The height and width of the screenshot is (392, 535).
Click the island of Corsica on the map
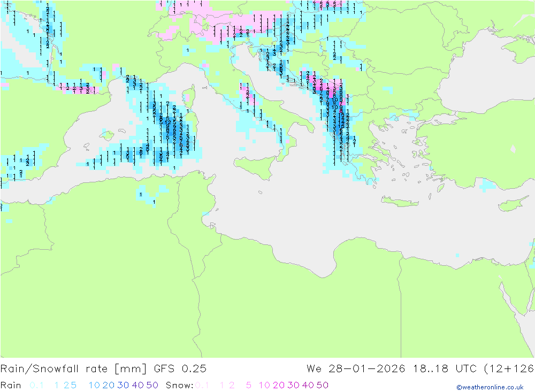[189, 96]
